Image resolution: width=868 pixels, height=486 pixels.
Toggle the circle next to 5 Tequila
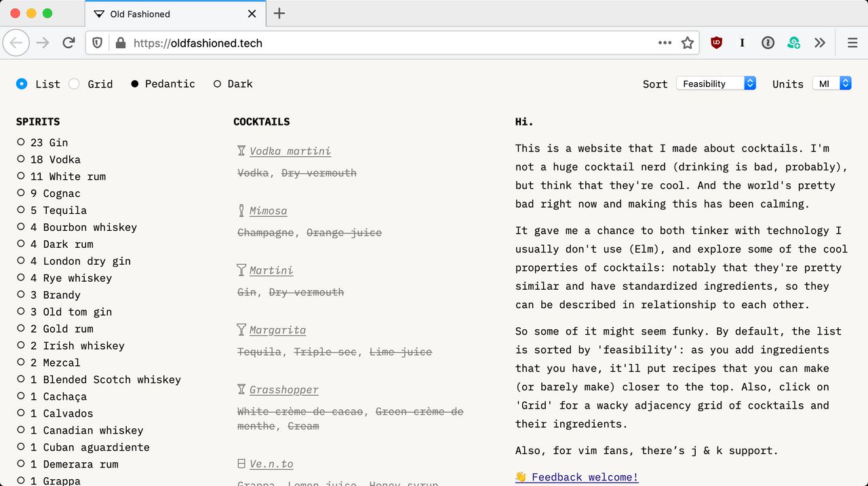(22, 210)
